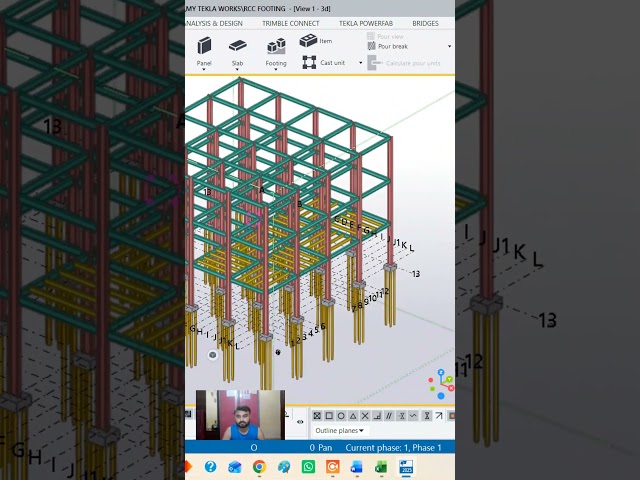Click the 'Pan' status bar text

[325, 448]
